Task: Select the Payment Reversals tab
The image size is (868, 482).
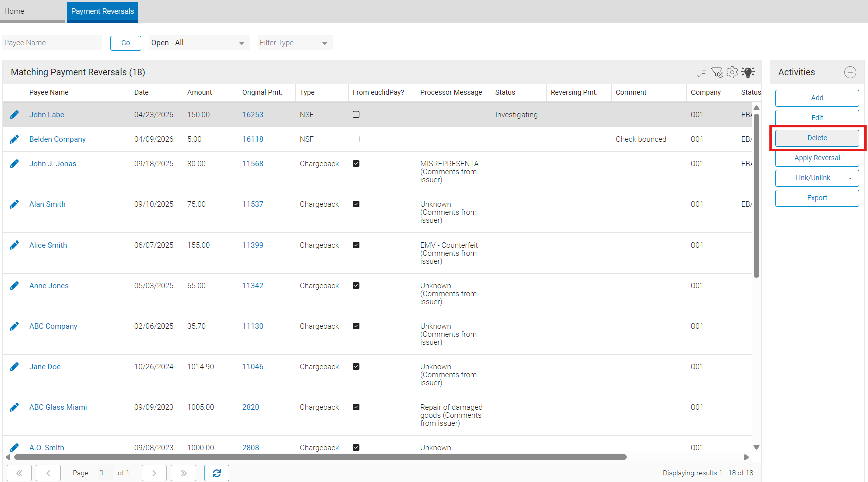Action: (103, 11)
